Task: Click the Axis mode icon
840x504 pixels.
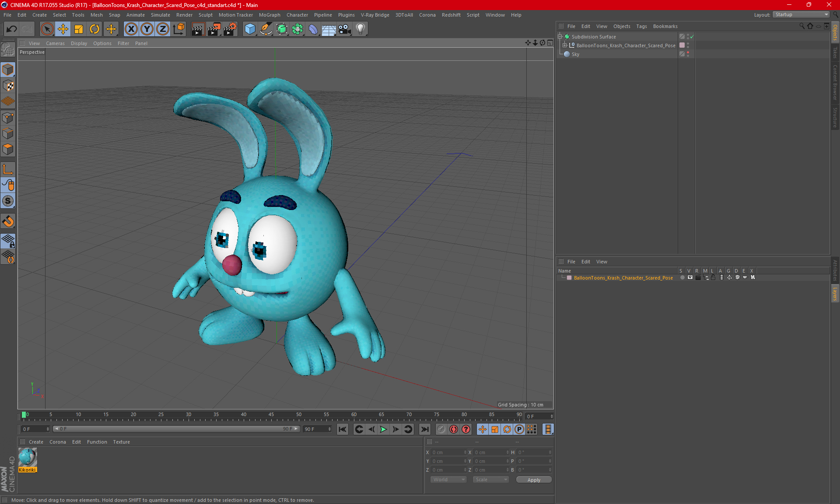Action: (x=8, y=169)
